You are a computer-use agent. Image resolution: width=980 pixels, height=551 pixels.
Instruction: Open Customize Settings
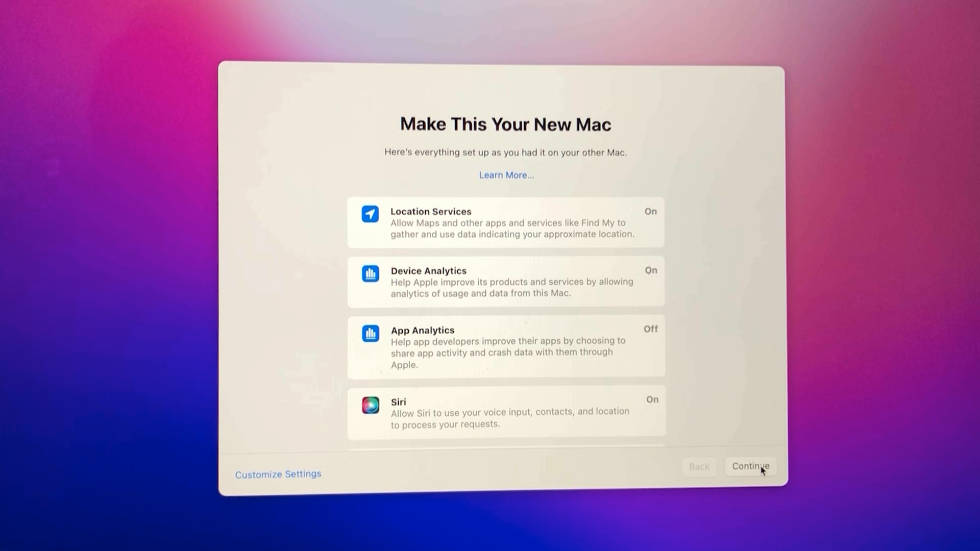(x=278, y=474)
